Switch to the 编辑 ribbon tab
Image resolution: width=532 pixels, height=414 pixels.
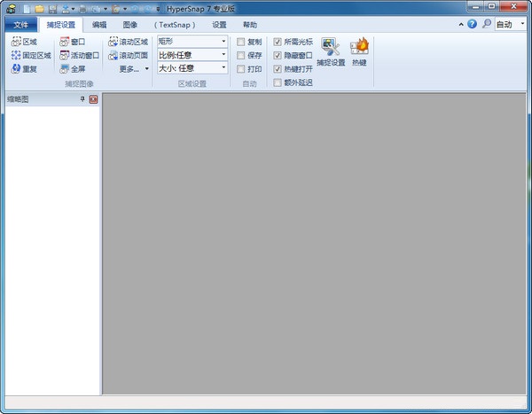click(x=99, y=25)
